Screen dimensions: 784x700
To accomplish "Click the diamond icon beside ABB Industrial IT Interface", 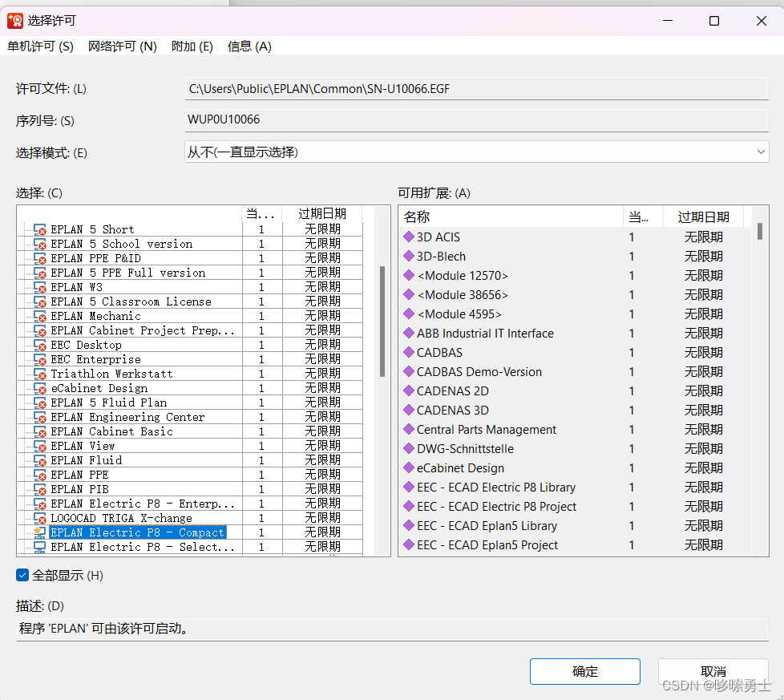I will [408, 334].
